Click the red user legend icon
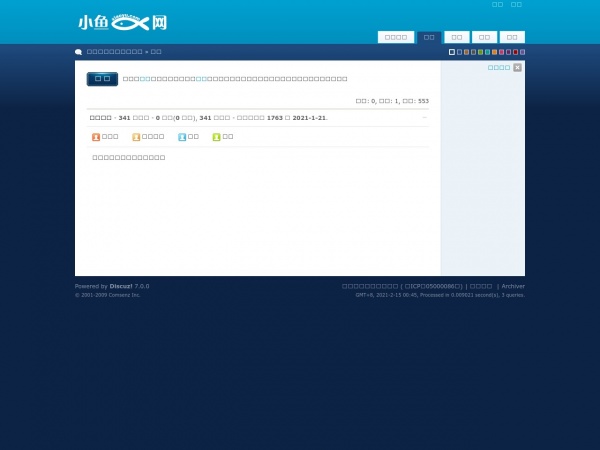Screen dimensions: 600x450 pyautogui.click(x=96, y=137)
